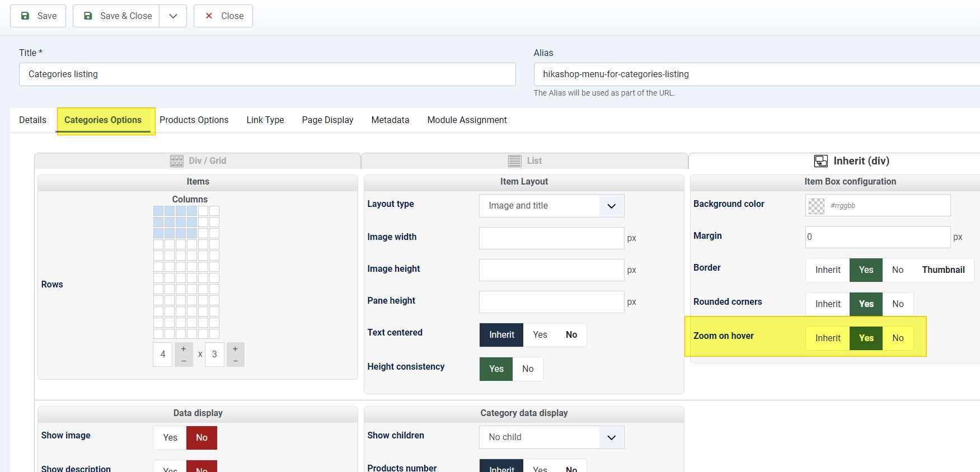This screenshot has width=980, height=472.
Task: Set Zoom on hover to No
Action: pyautogui.click(x=898, y=338)
